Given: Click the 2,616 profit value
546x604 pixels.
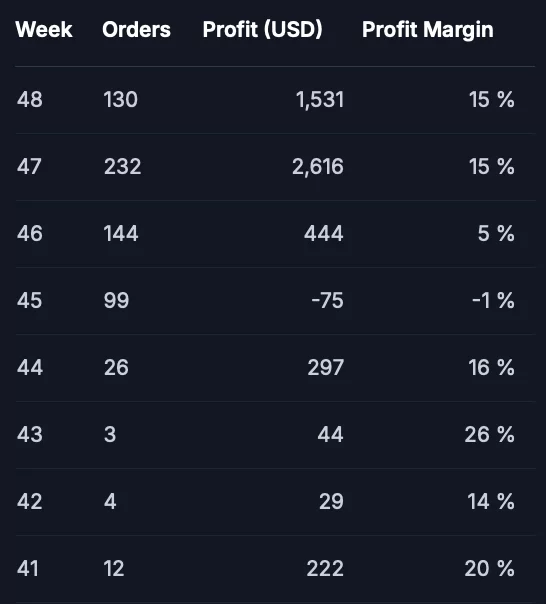Looking at the screenshot, I should click(x=318, y=167).
